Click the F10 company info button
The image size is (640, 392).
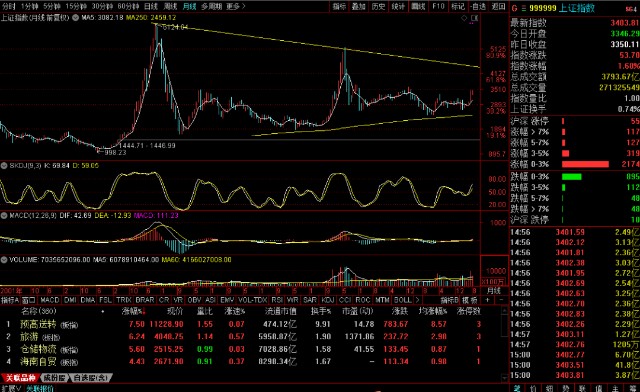(x=438, y=6)
